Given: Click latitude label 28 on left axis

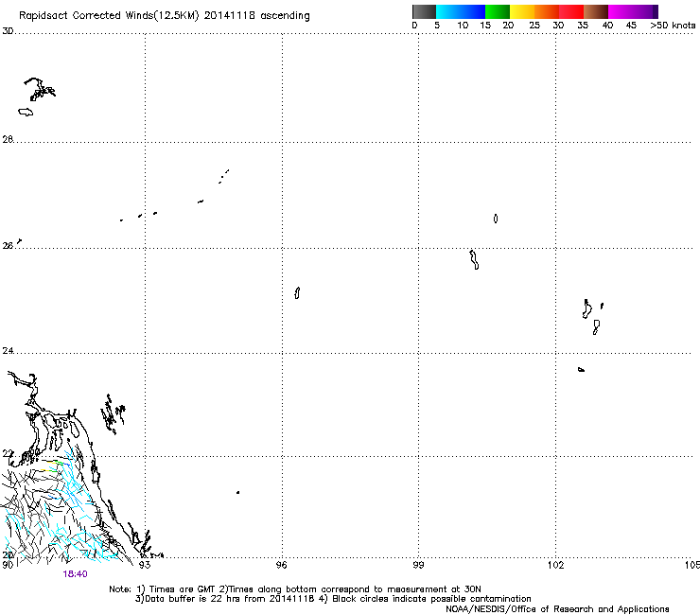Looking at the screenshot, I should click(x=8, y=139).
